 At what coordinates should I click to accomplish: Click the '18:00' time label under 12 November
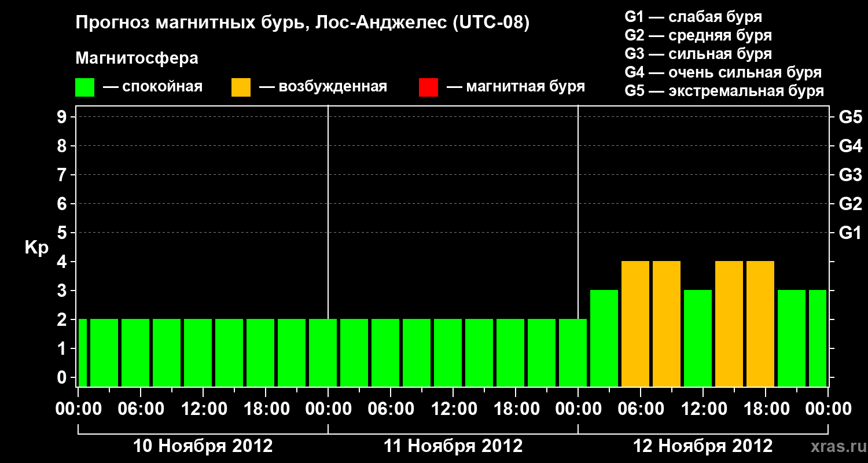[766, 409]
